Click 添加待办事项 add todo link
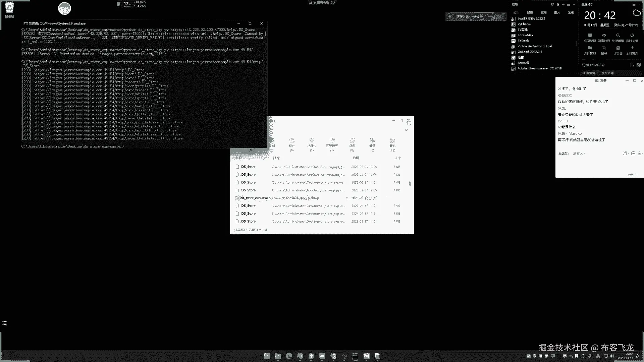Screen dimensions: 644x362 (595, 65)
